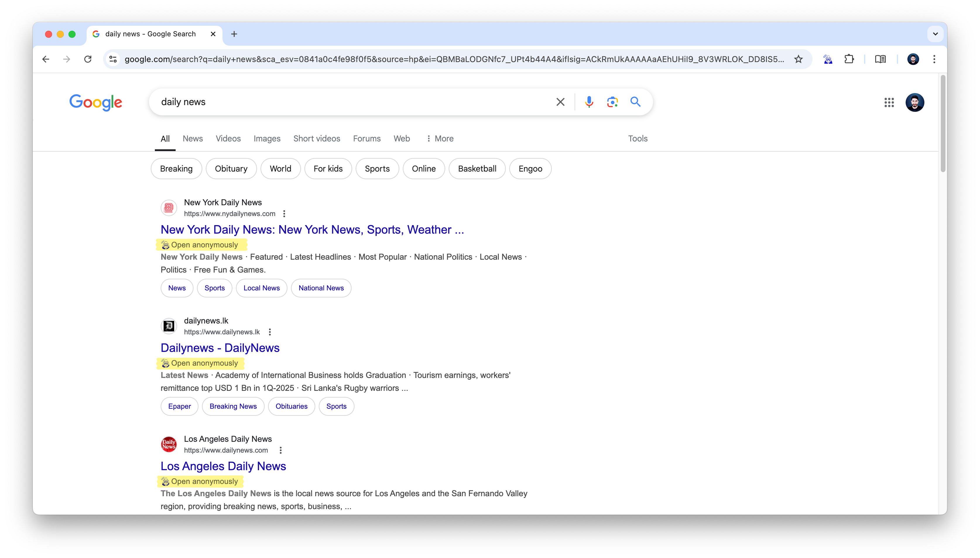Click the dailynews.lk favicon
The height and width of the screenshot is (558, 980).
[169, 326]
